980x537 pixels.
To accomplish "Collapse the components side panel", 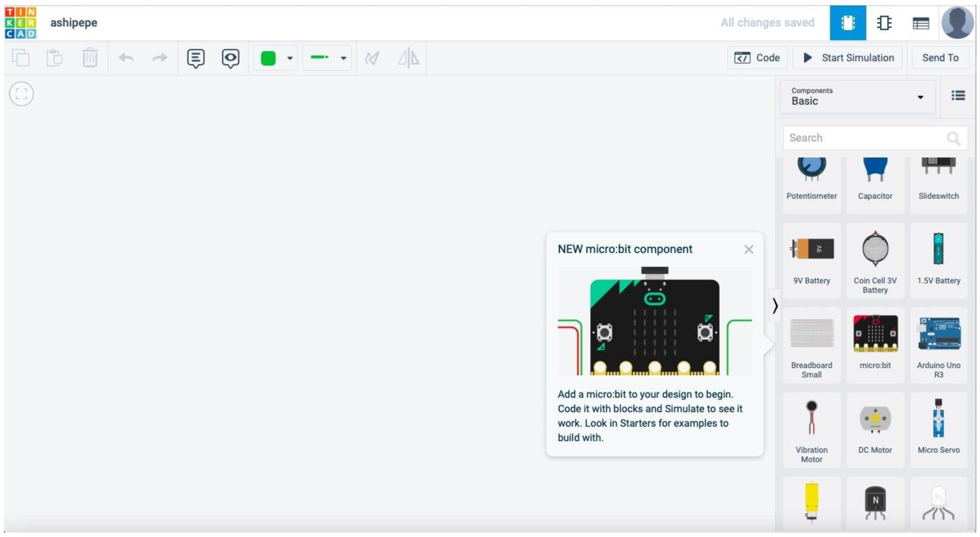I will point(774,306).
